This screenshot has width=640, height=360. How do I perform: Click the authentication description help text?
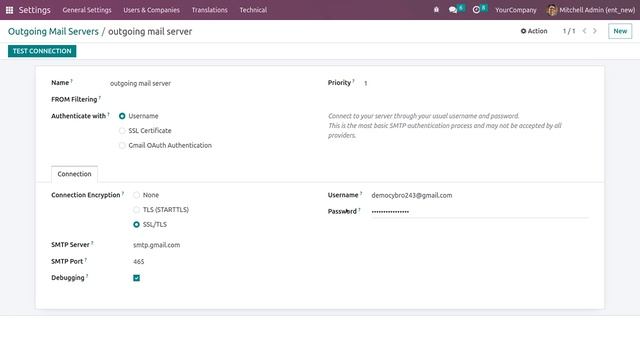tap(445, 126)
